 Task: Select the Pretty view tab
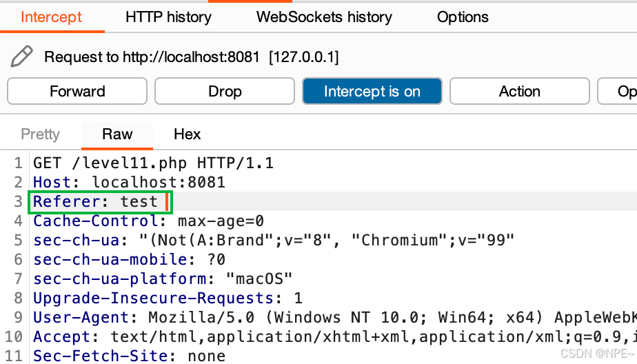click(x=40, y=134)
